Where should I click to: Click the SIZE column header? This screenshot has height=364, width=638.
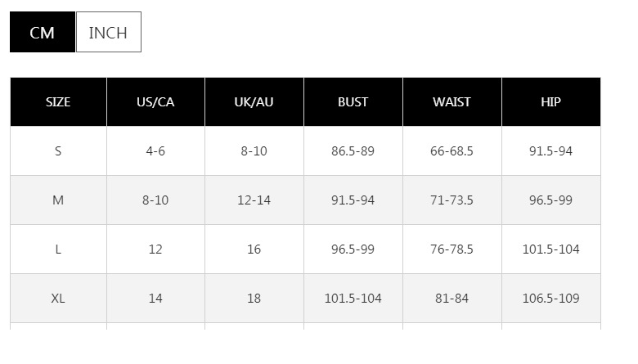(x=58, y=102)
